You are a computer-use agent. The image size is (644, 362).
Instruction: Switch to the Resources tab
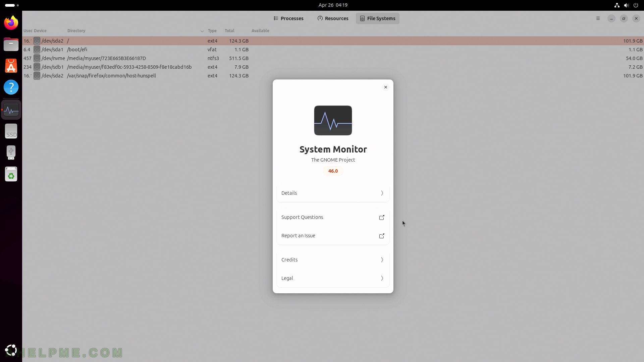pos(333,18)
